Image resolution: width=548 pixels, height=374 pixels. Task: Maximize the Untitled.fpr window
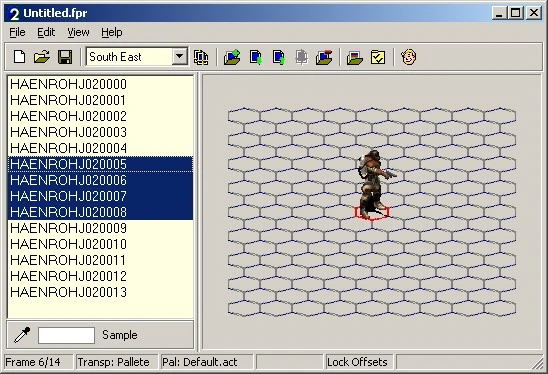pos(515,13)
